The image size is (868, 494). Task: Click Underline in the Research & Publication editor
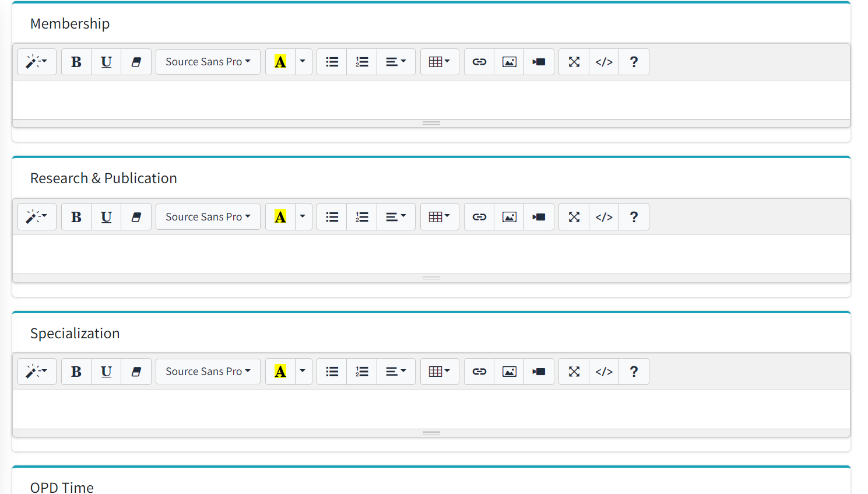pos(106,217)
